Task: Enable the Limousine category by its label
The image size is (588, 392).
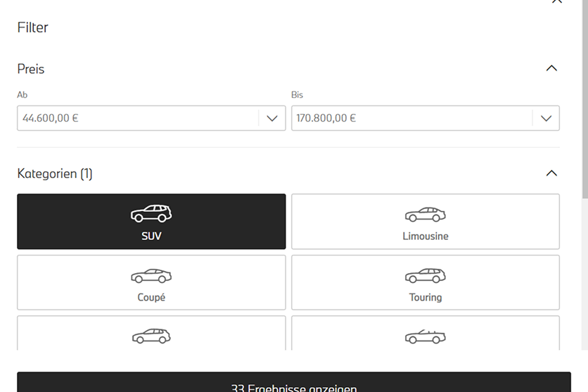Action: [425, 236]
